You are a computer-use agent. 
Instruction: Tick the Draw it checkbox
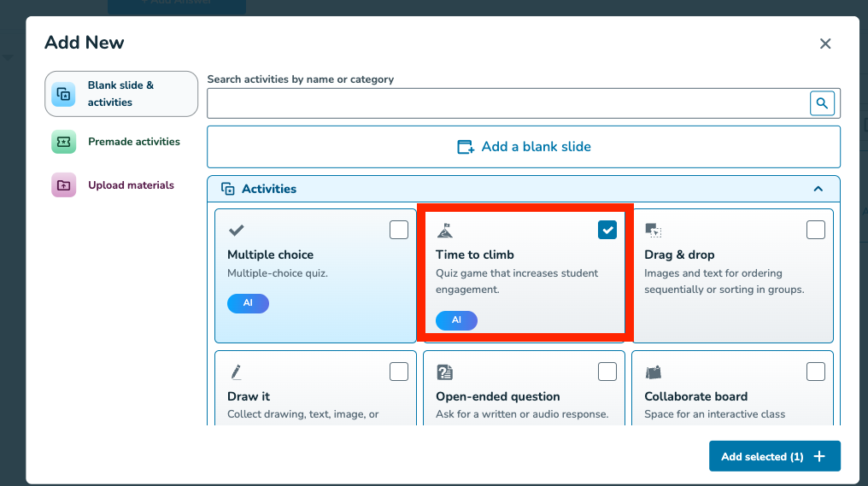(399, 372)
